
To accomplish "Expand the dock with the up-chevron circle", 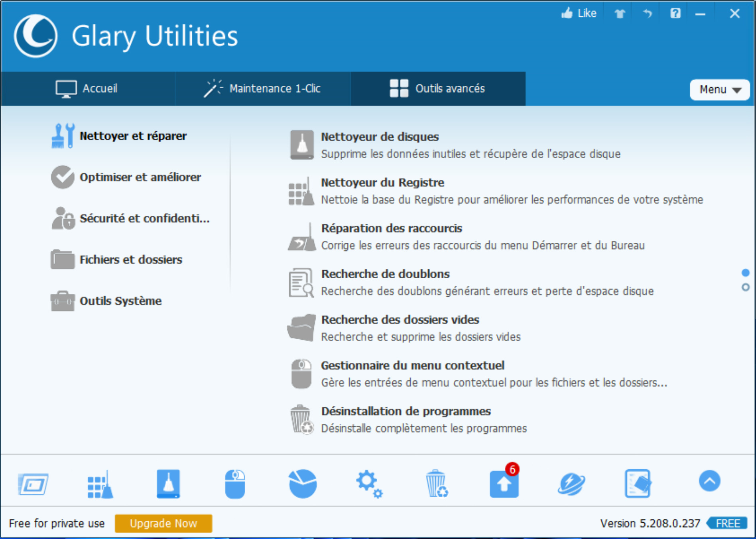I will click(x=710, y=481).
